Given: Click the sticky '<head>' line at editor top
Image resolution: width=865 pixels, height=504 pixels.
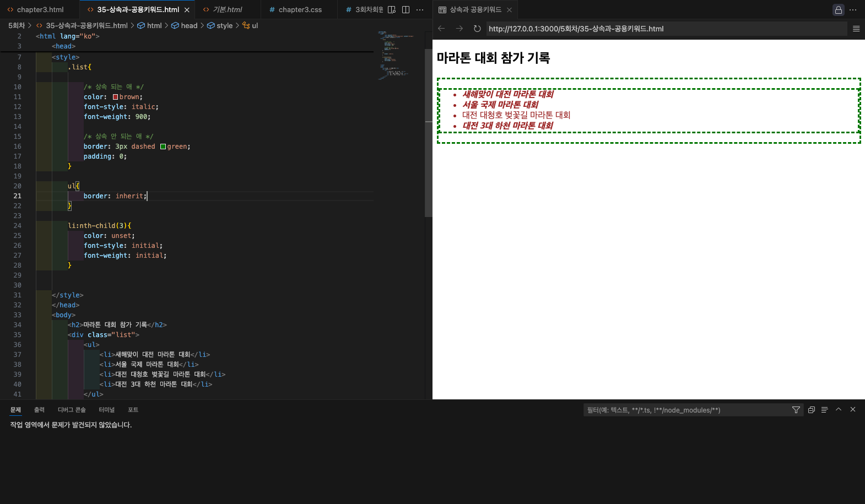Looking at the screenshot, I should (63, 46).
